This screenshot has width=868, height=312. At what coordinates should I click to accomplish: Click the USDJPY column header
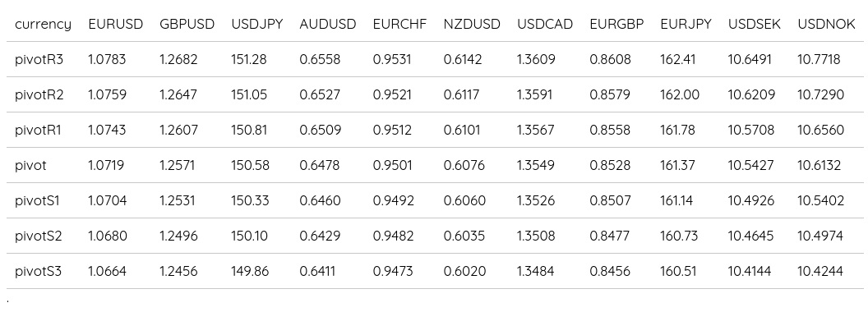click(x=256, y=25)
